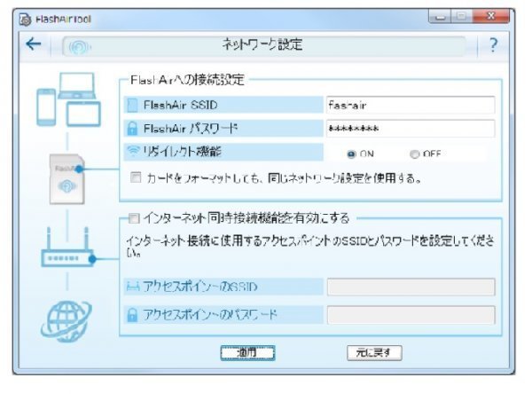Click the アクセスポイントのパスワード input field
Screen dimensions: 532x394
411,315
